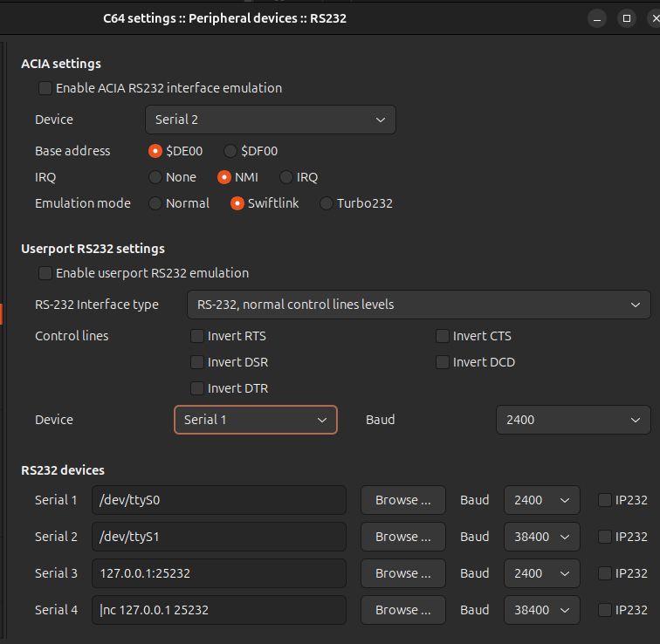660x644 pixels.
Task: Minimize the C64 settings window
Action: [597, 18]
